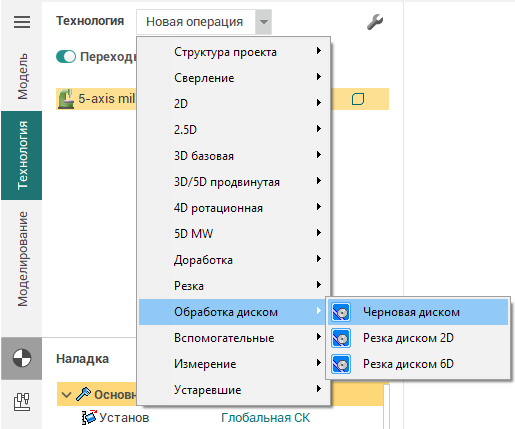515x429 pixels.
Task: Click the Установ setup icon
Action: (89, 417)
